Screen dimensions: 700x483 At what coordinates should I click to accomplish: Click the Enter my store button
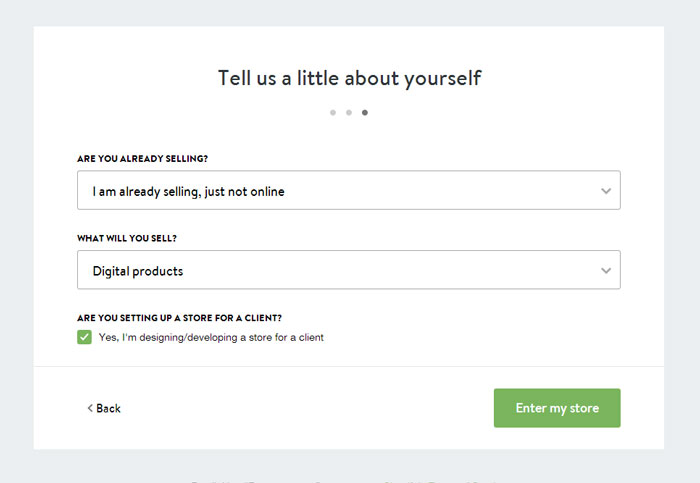click(557, 408)
